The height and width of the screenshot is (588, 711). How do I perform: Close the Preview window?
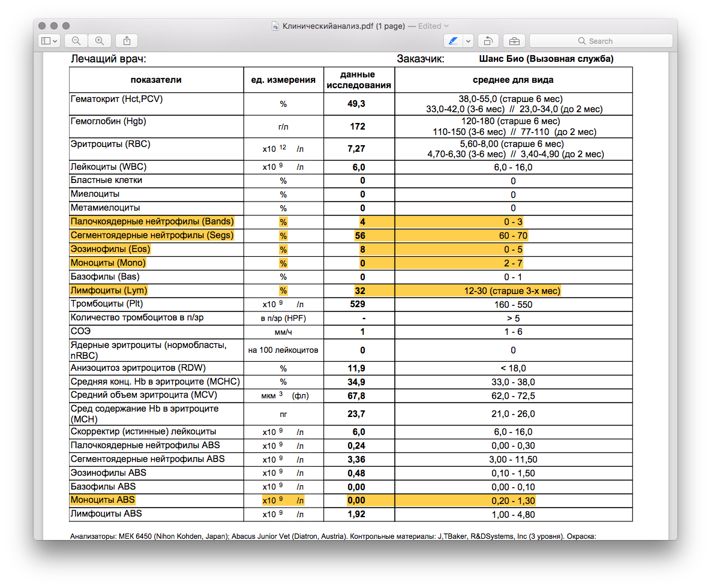pos(42,26)
